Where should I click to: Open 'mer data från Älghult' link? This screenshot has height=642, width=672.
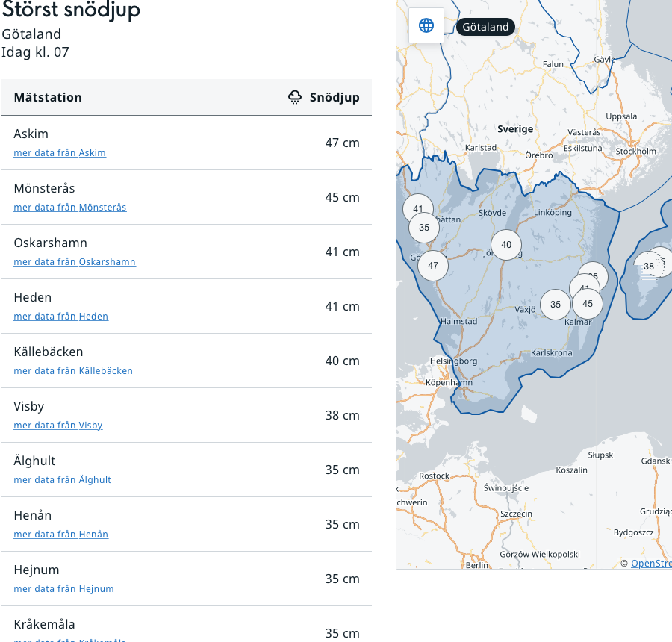(63, 480)
